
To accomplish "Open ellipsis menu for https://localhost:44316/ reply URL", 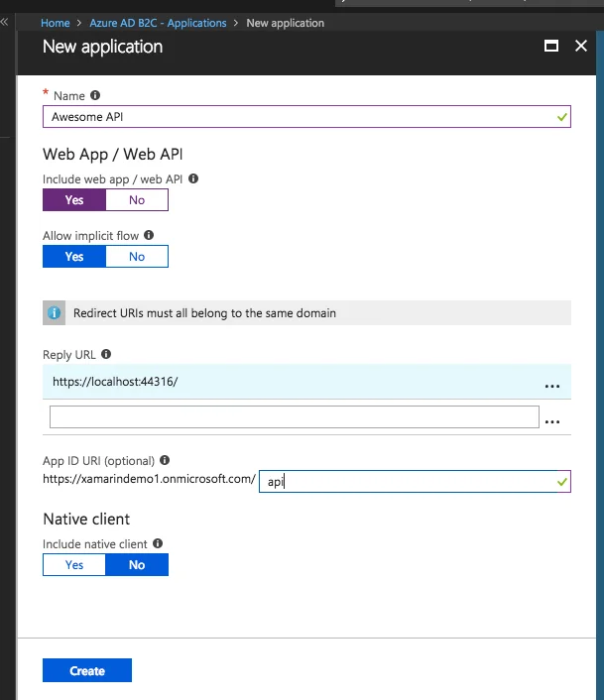I will click(x=552, y=386).
